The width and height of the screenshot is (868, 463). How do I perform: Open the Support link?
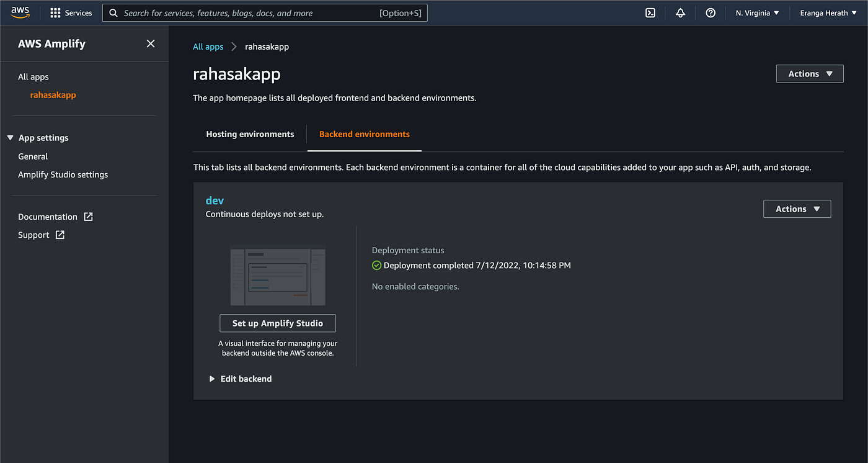point(33,235)
